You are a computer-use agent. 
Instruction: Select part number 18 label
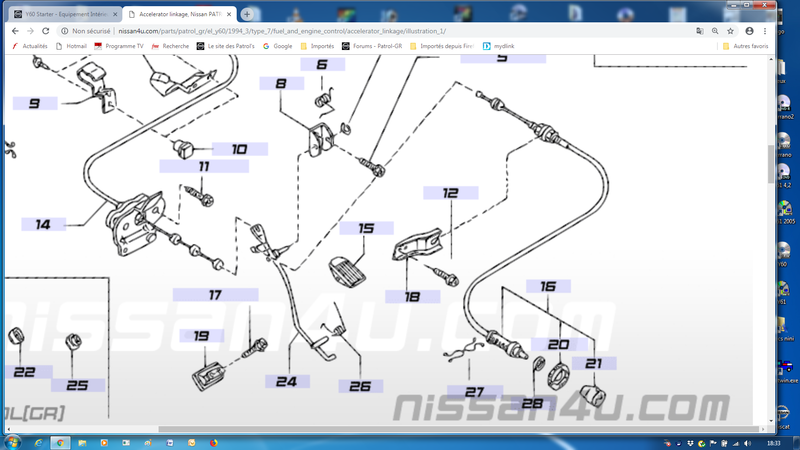(412, 297)
